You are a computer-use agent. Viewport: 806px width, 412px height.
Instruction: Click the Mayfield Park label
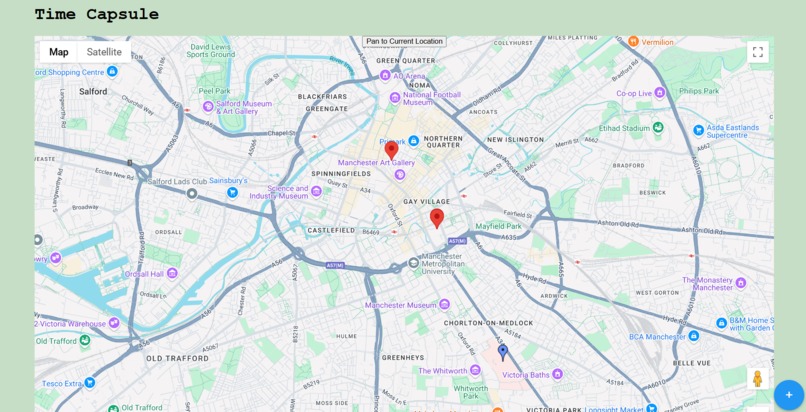click(498, 226)
